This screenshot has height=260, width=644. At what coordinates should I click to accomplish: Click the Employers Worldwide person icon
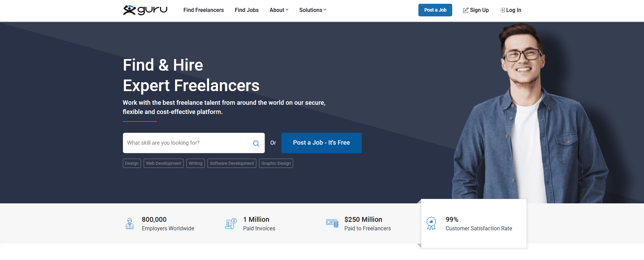tap(130, 223)
